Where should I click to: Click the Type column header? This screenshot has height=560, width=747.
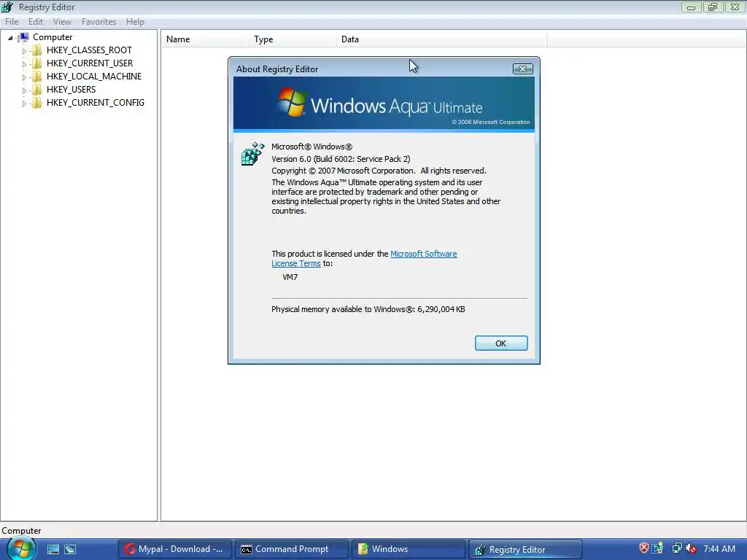[292, 39]
